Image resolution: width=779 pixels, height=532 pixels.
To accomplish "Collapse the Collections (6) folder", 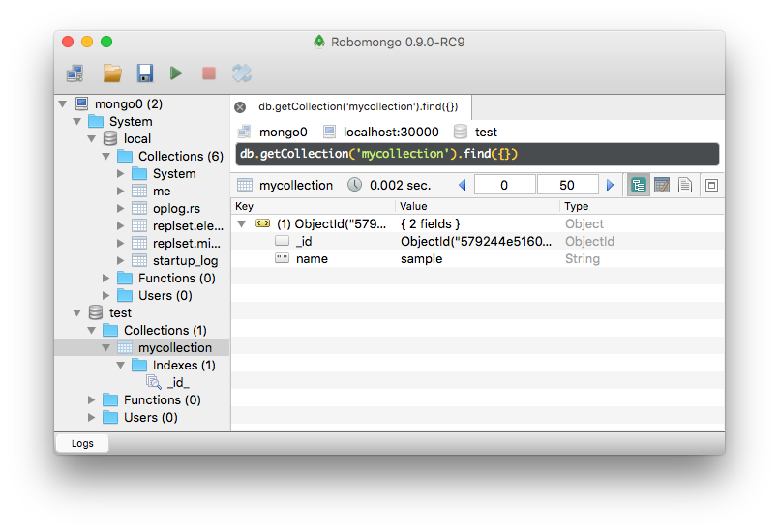I will pos(105,157).
